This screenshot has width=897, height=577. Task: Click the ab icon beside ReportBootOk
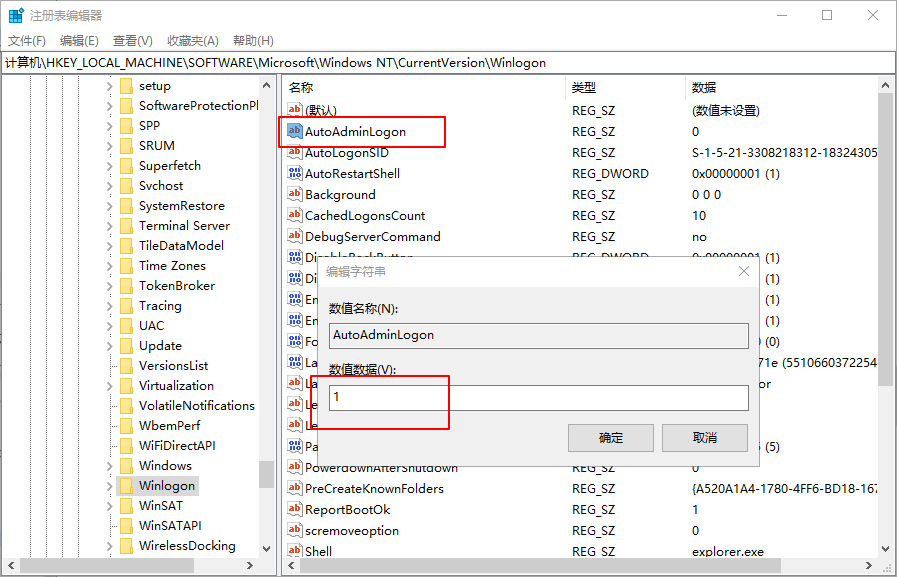tap(295, 509)
